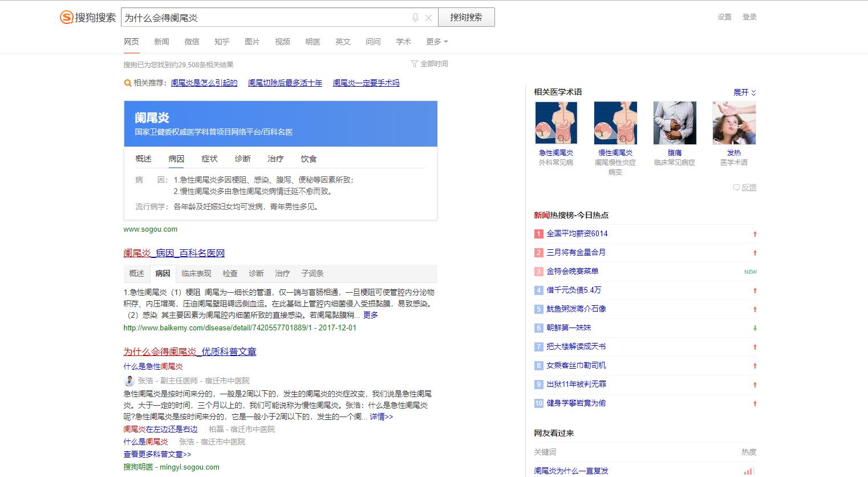Click the 发热 medical term thumbnail

pyautogui.click(x=733, y=122)
